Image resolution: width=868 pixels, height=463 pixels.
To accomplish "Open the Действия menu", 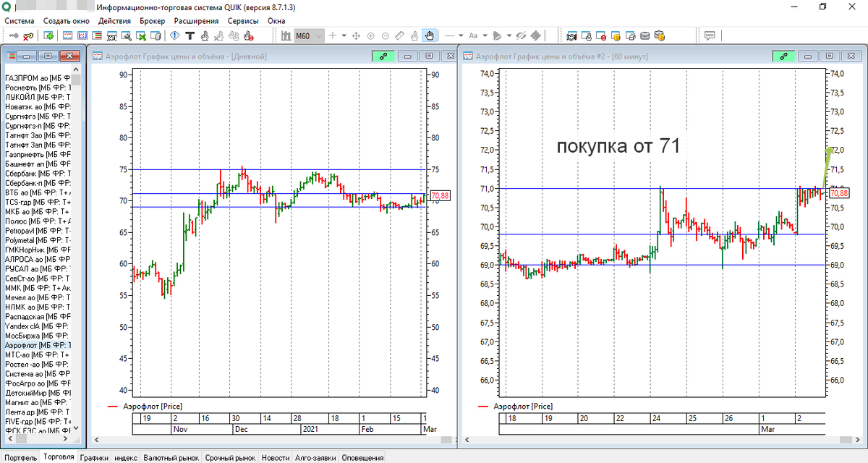I will 115,21.
